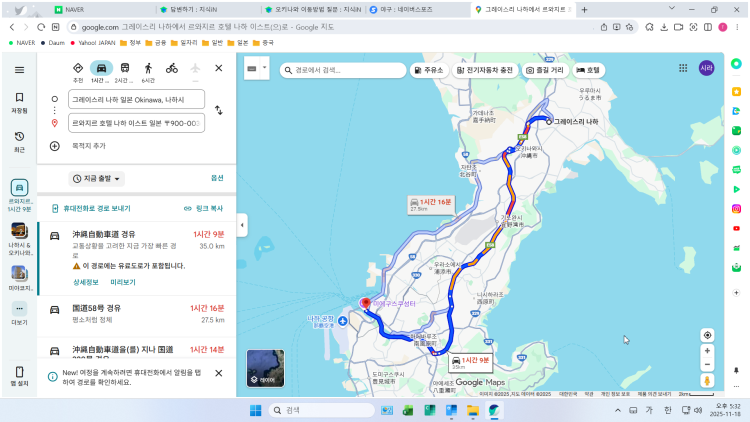The width and height of the screenshot is (750, 422).
Task: Swap starting point and destination
Action: [218, 110]
